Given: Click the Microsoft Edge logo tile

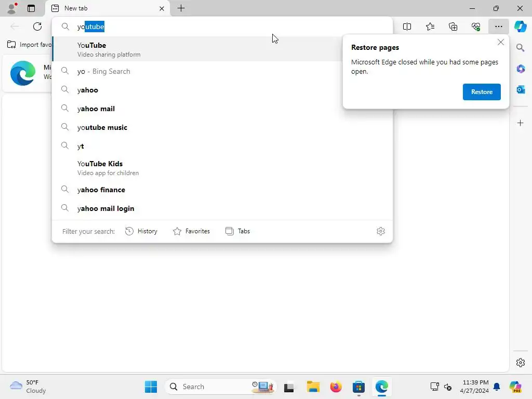Looking at the screenshot, I should tap(23, 73).
